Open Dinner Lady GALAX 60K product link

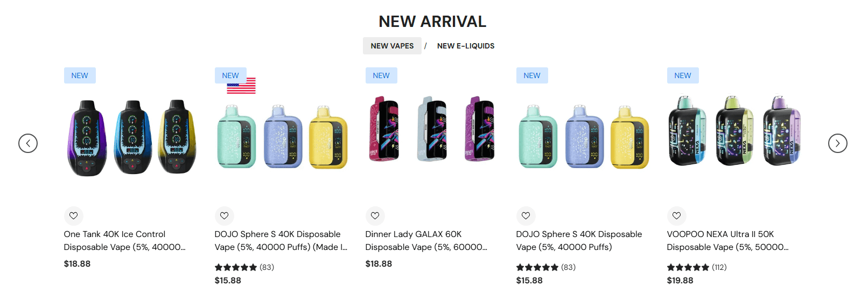tap(426, 241)
